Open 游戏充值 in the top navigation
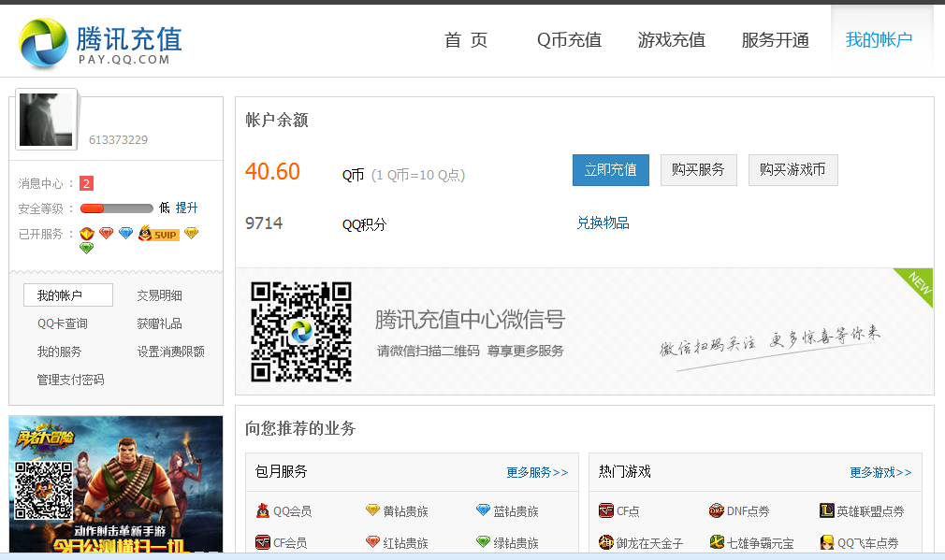Screen dimensions: 945x560 (672, 40)
